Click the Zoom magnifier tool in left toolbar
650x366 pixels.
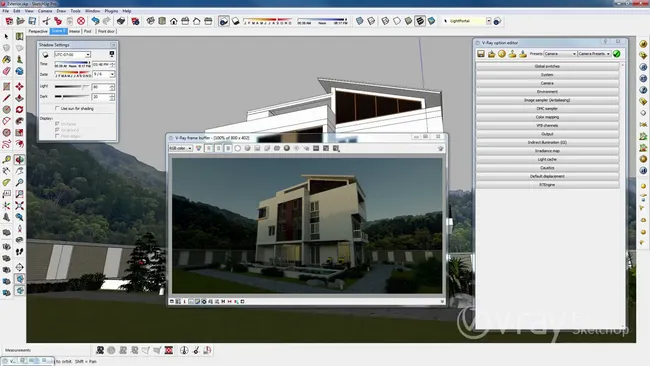click(x=19, y=183)
